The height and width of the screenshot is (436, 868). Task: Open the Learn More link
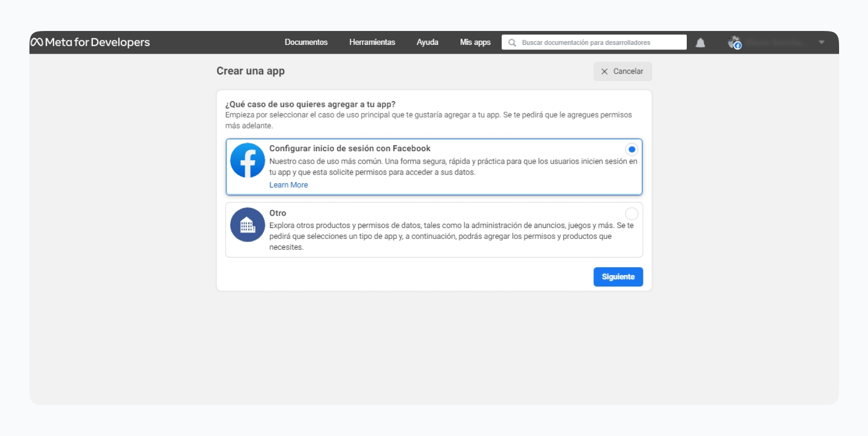point(289,185)
